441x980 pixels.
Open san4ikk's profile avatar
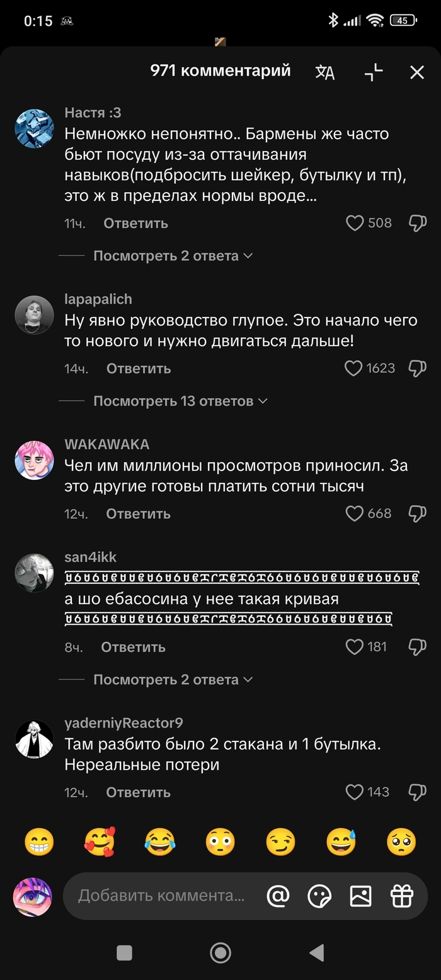34,573
